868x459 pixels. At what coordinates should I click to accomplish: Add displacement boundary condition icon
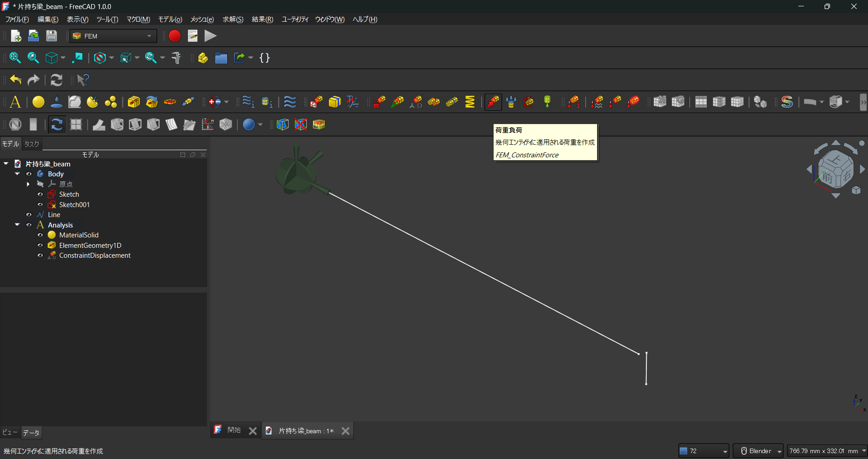point(416,102)
